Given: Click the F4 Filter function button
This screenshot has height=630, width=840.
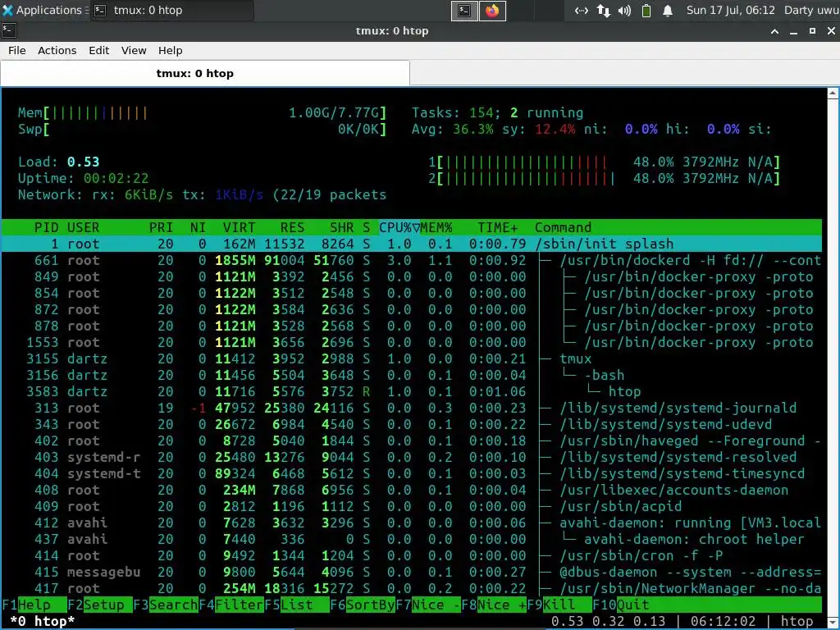Looking at the screenshot, I should (x=231, y=605).
